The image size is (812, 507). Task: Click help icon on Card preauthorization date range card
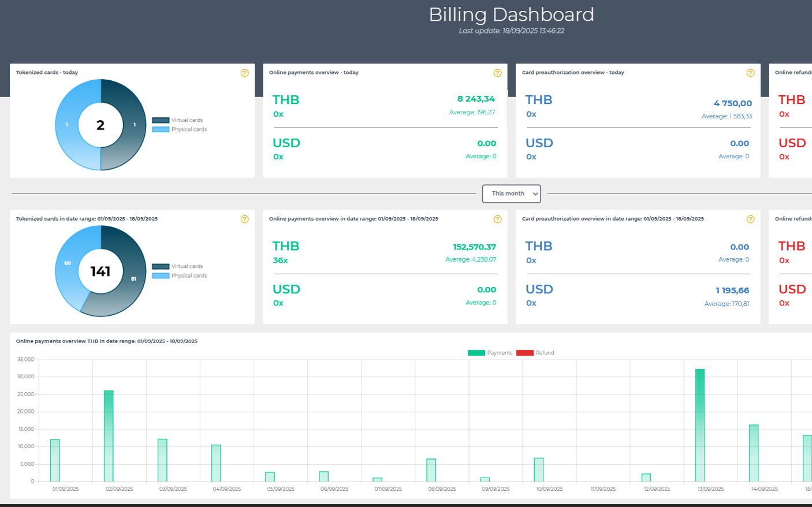[x=750, y=219]
